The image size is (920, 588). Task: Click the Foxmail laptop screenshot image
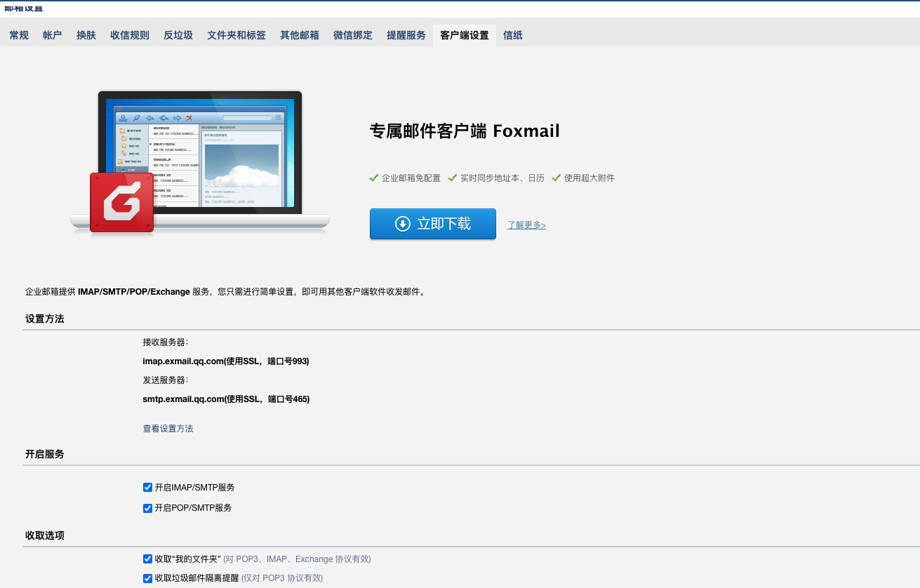click(200, 161)
